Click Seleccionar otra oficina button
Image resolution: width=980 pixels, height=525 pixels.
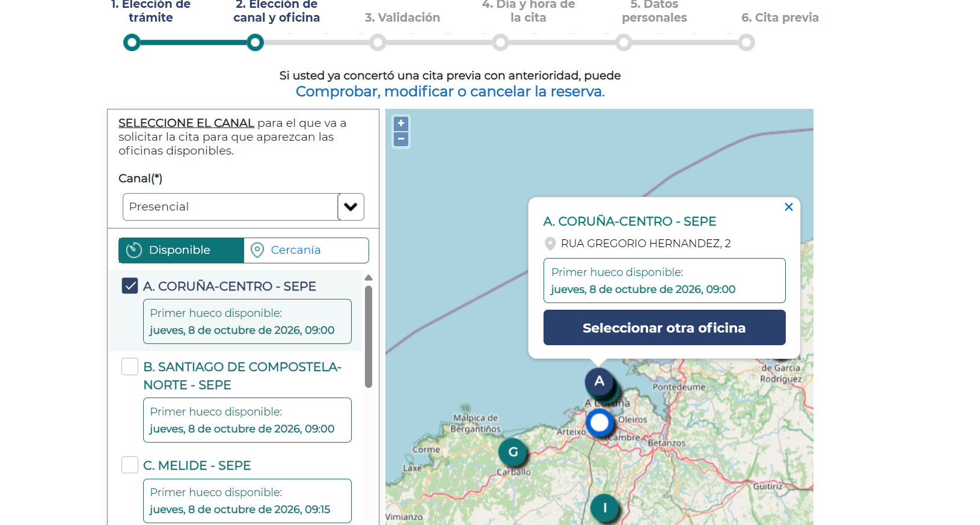pos(664,328)
